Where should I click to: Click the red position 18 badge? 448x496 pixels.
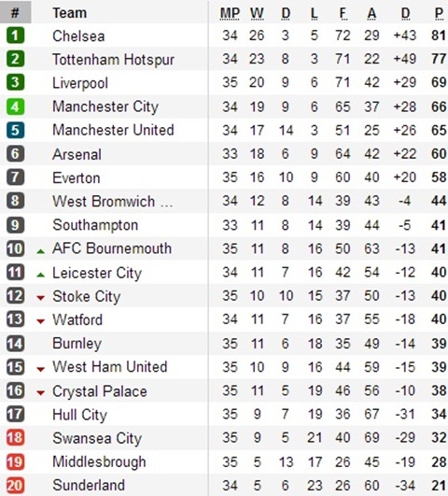(x=15, y=438)
